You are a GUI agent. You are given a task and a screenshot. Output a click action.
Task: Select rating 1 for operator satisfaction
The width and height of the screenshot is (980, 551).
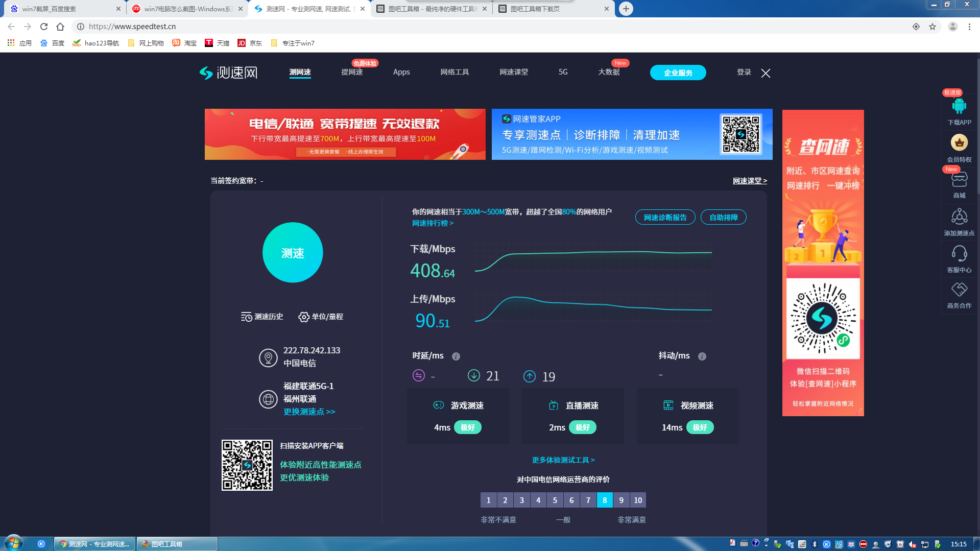point(488,500)
